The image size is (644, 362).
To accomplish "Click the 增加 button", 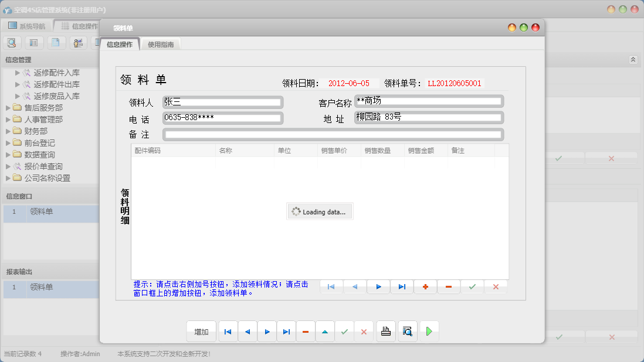I will point(201,332).
